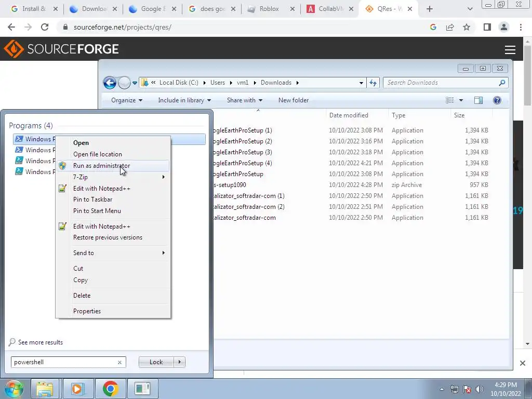
Task: Click the shield icon beside Run as administrator
Action: (62, 166)
